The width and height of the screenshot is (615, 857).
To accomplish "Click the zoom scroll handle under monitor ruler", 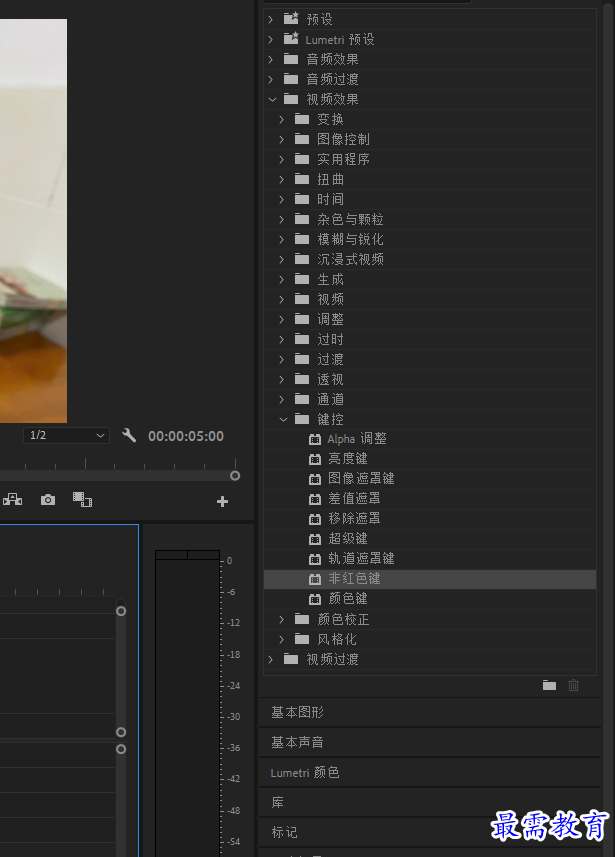I will 235,476.
